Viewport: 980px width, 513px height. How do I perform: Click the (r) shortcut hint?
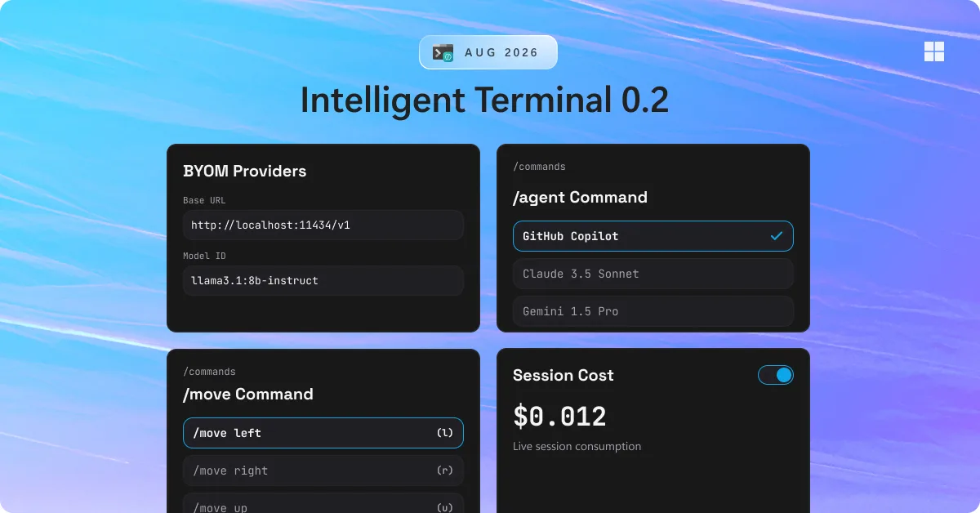tap(444, 471)
